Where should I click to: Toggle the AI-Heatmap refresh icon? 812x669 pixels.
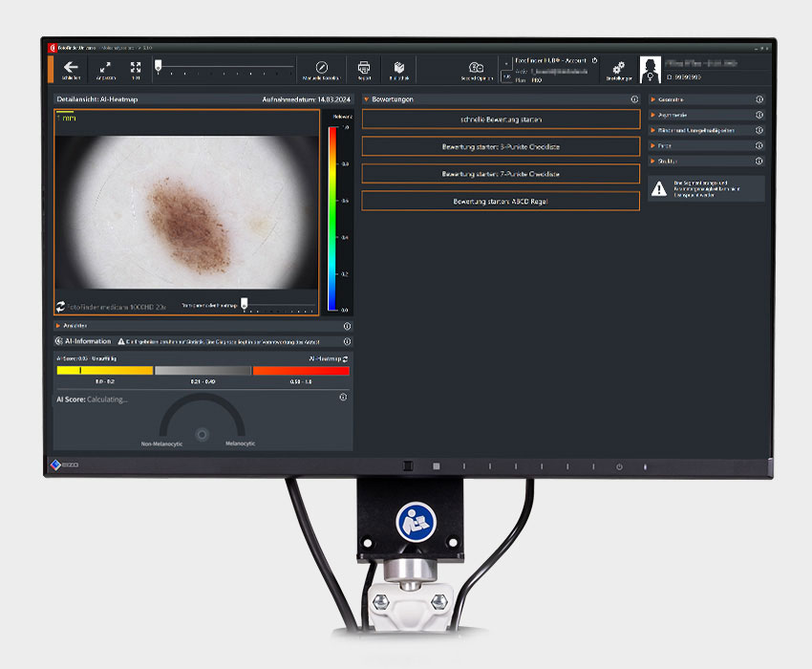(345, 358)
